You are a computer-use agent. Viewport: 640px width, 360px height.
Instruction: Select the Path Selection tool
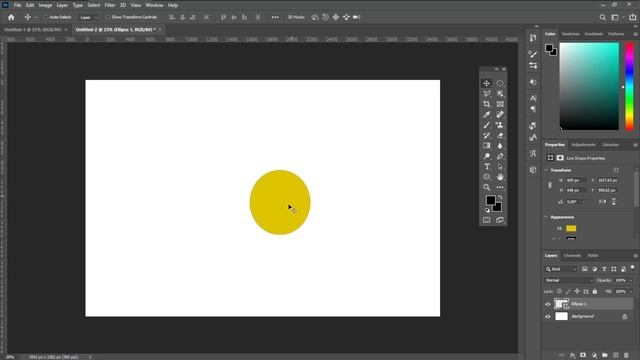(x=500, y=167)
